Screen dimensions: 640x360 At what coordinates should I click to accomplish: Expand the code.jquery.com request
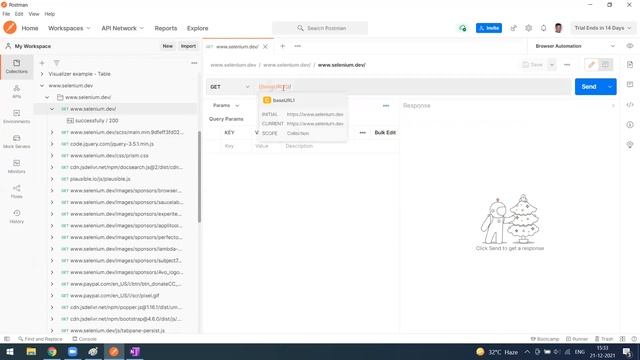click(x=52, y=144)
